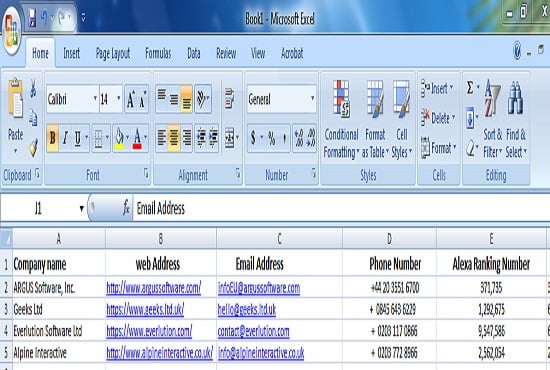This screenshot has width=550, height=370.
Task: Expand the font size 14 dropdown
Action: pos(119,99)
